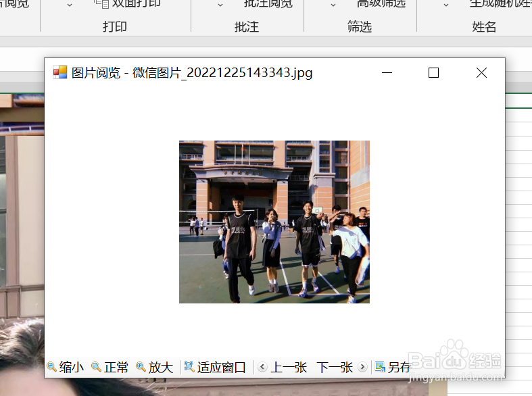Open the dropdown arrow left of 双面打印
The image size is (532, 396).
tap(70, 5)
